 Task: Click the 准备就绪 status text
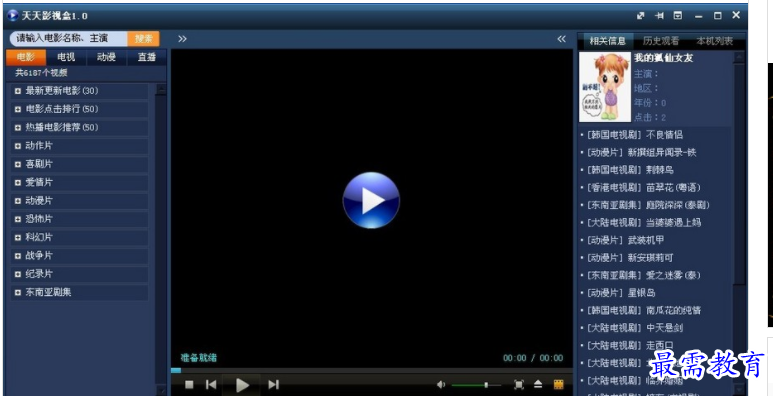pos(198,358)
